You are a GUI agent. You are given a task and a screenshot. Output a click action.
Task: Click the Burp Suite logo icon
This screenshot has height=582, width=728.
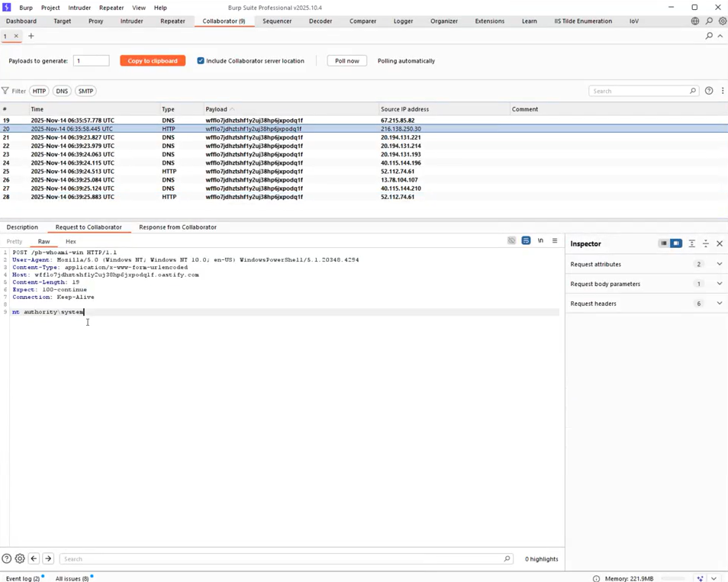pos(7,8)
